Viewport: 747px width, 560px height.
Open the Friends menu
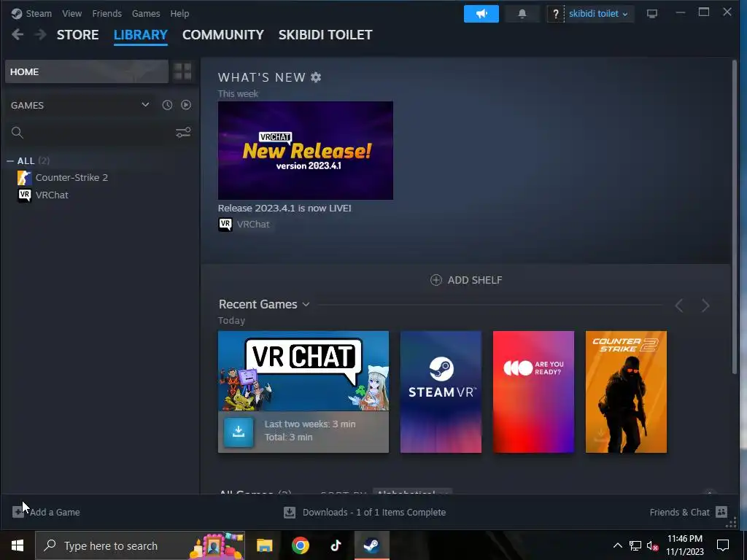[107, 13]
